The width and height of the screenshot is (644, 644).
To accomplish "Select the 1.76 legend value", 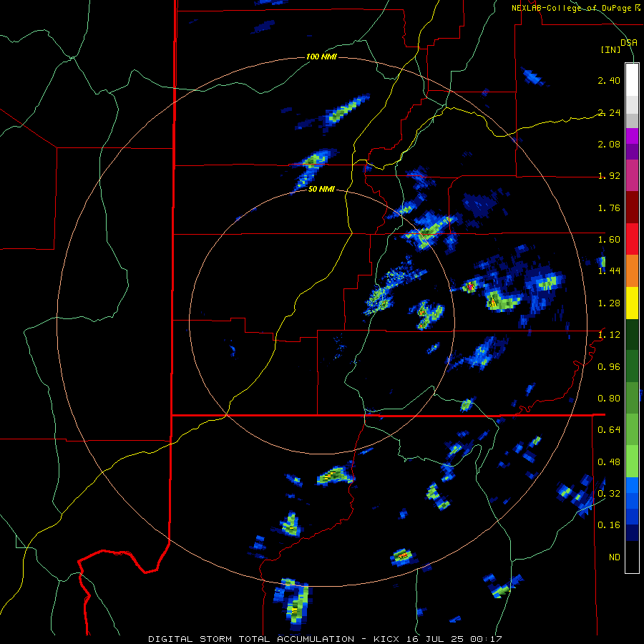I will coord(609,208).
